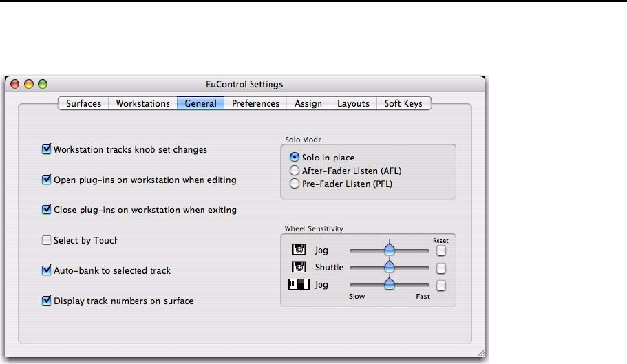627x364 pixels.
Task: Uncheck Workstation tracks knob set changes
Action: pyautogui.click(x=46, y=149)
